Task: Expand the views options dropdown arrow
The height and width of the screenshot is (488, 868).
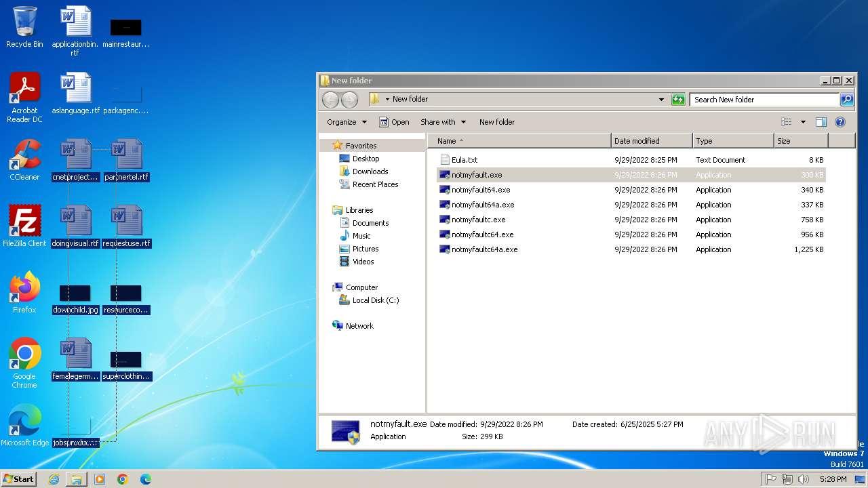Action: (803, 122)
